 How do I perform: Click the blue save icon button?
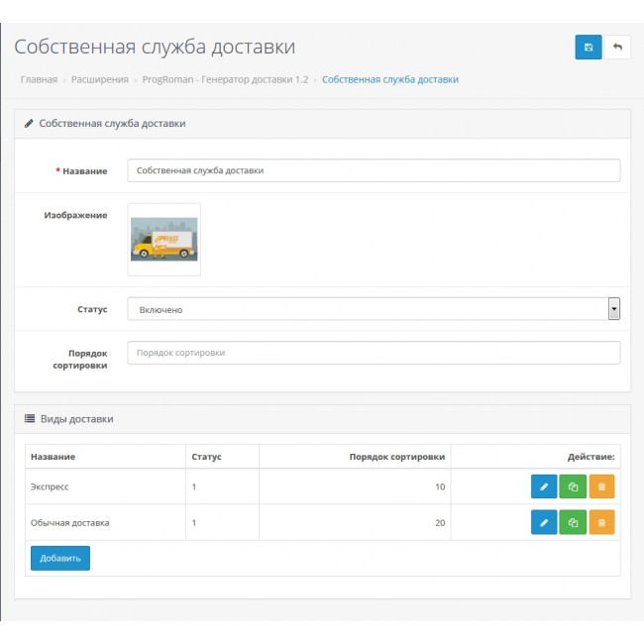tap(589, 48)
